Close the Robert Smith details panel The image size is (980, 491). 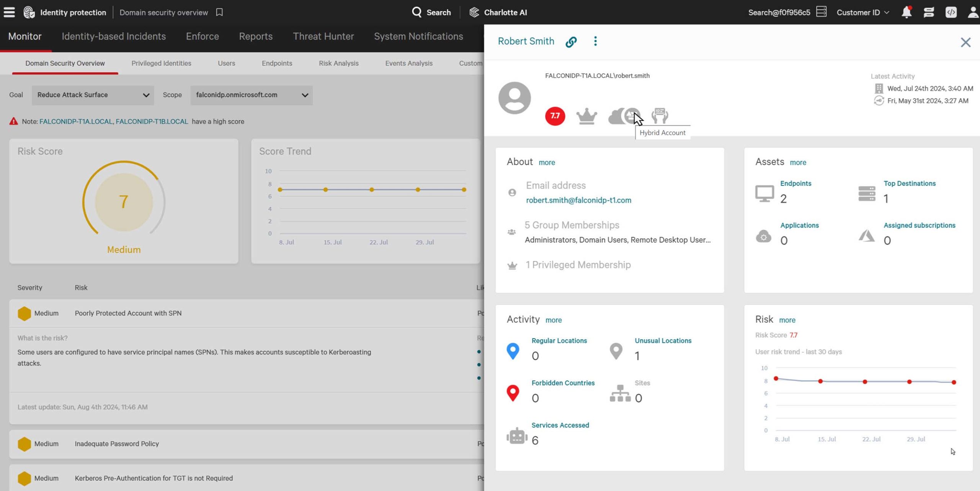pyautogui.click(x=965, y=42)
